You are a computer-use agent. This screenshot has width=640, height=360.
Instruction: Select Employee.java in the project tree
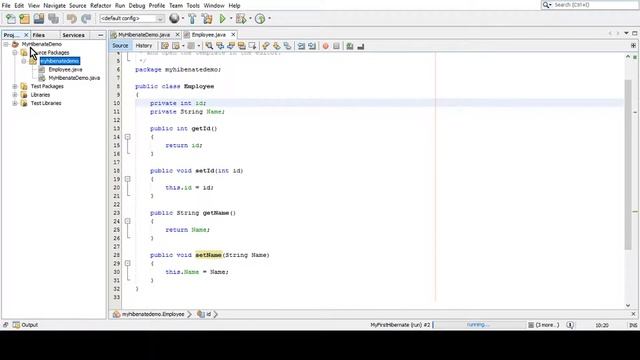tap(65, 69)
